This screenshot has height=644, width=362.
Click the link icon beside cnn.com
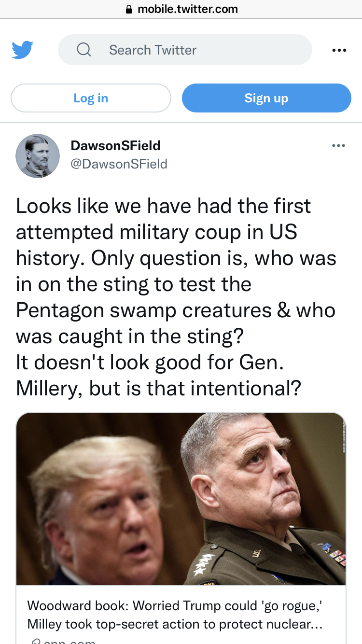[x=35, y=640]
